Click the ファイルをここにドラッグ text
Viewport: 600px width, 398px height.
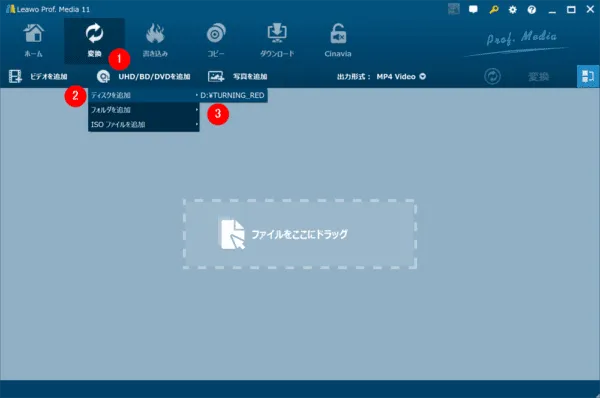[x=299, y=234]
